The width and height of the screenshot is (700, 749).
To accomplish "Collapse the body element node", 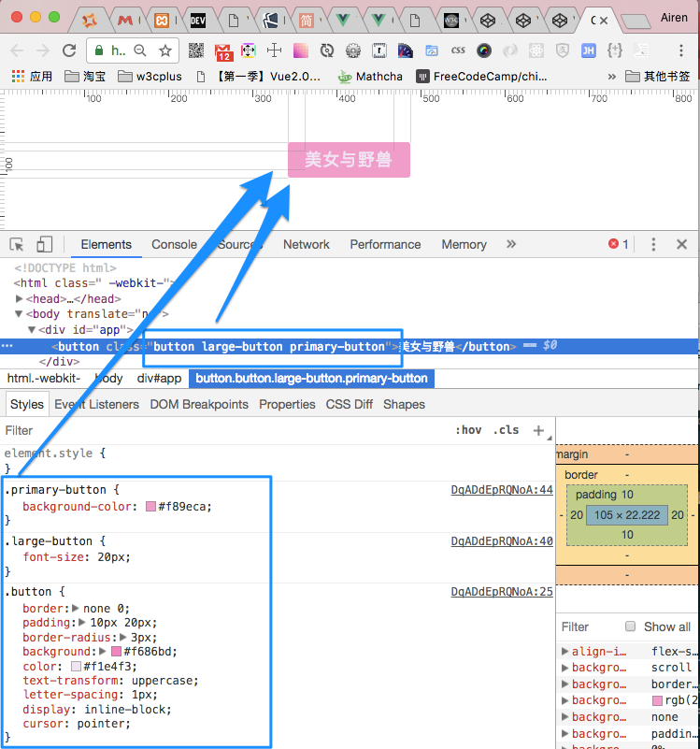I will tap(19, 314).
